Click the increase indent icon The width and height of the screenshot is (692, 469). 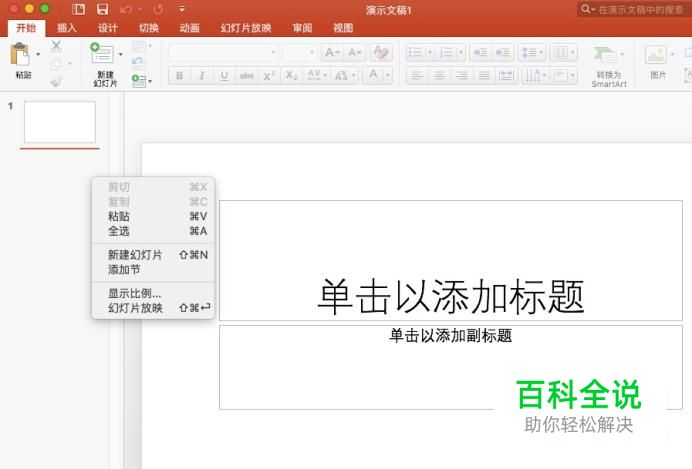coord(503,53)
